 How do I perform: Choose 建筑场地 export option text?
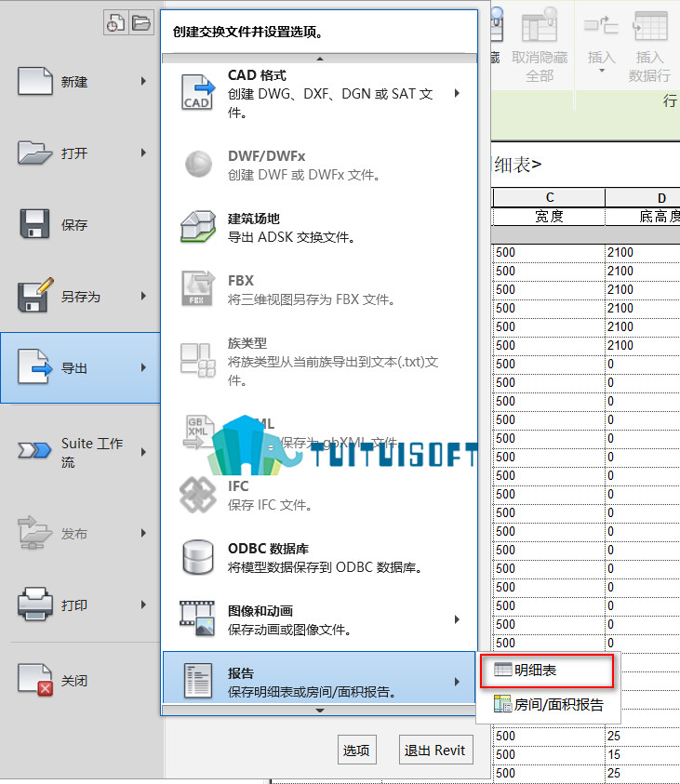tap(291, 227)
